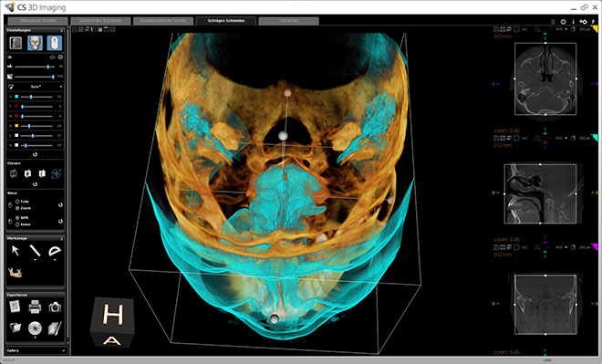Open the nerve canal tracing tool
This screenshot has width=602, height=364.
point(15,273)
